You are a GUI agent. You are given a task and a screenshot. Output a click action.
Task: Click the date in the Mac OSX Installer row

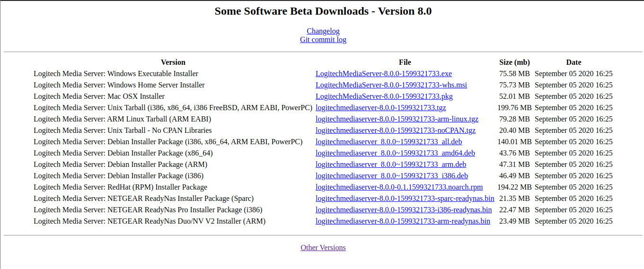[573, 96]
